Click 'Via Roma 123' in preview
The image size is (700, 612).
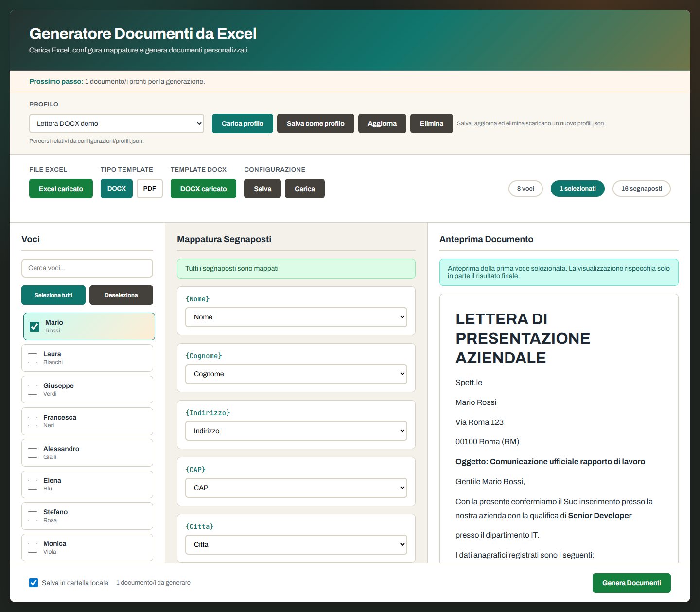click(x=479, y=422)
